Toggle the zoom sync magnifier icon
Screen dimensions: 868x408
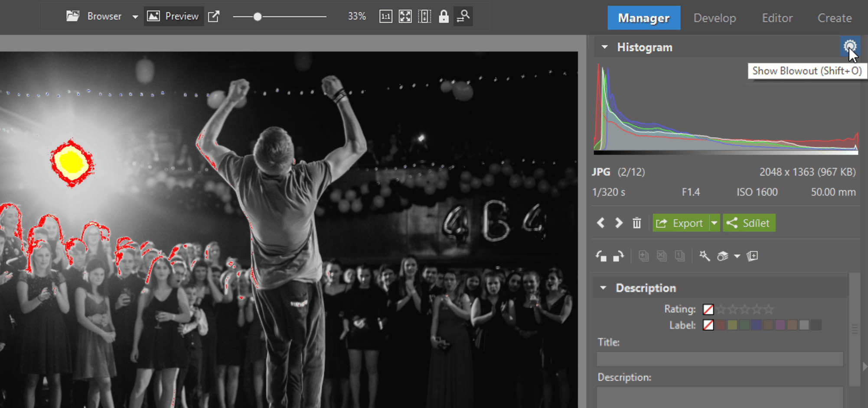pyautogui.click(x=463, y=16)
